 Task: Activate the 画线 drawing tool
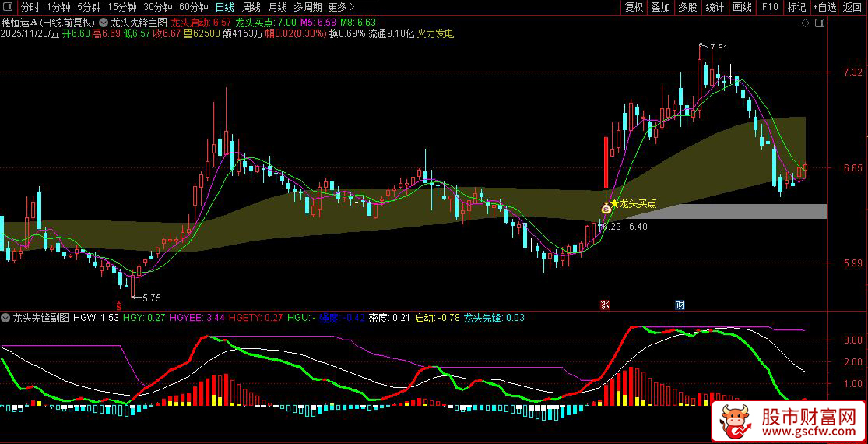click(742, 7)
